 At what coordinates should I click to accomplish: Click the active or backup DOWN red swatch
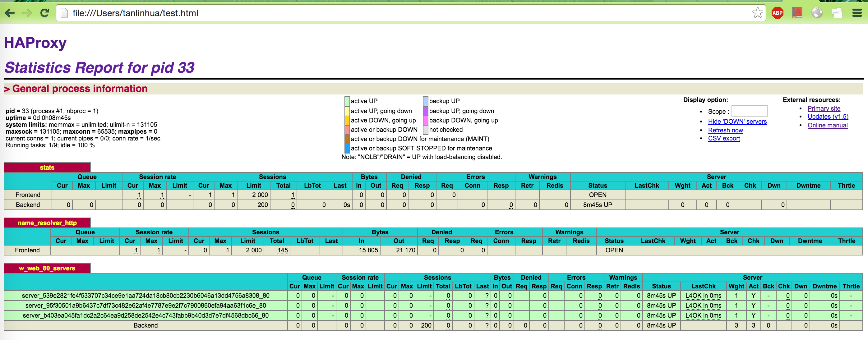tap(347, 130)
